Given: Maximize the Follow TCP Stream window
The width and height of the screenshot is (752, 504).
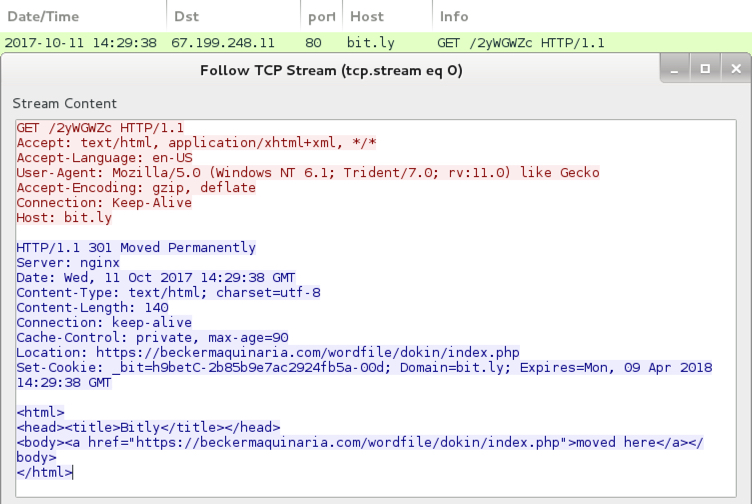Looking at the screenshot, I should tap(705, 69).
